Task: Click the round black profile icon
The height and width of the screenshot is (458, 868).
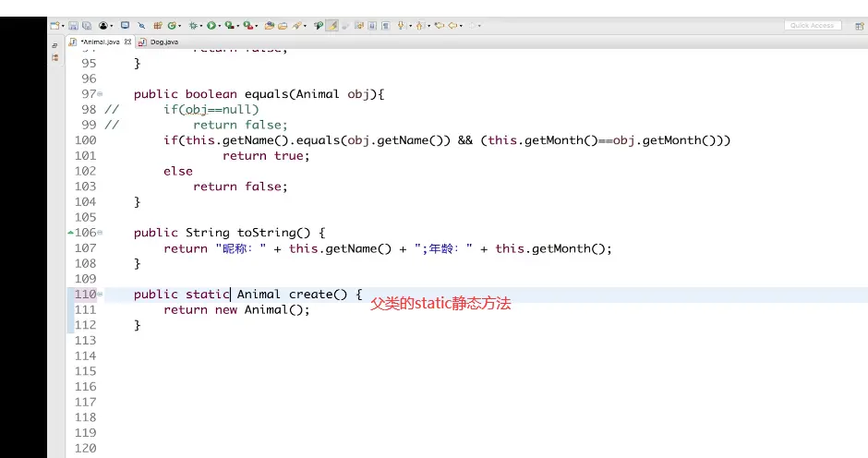Action: tap(103, 26)
